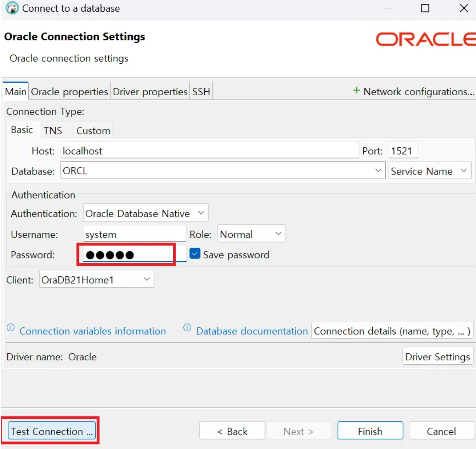Switch to the Main tab
The height and width of the screenshot is (449, 476).
coord(16,92)
